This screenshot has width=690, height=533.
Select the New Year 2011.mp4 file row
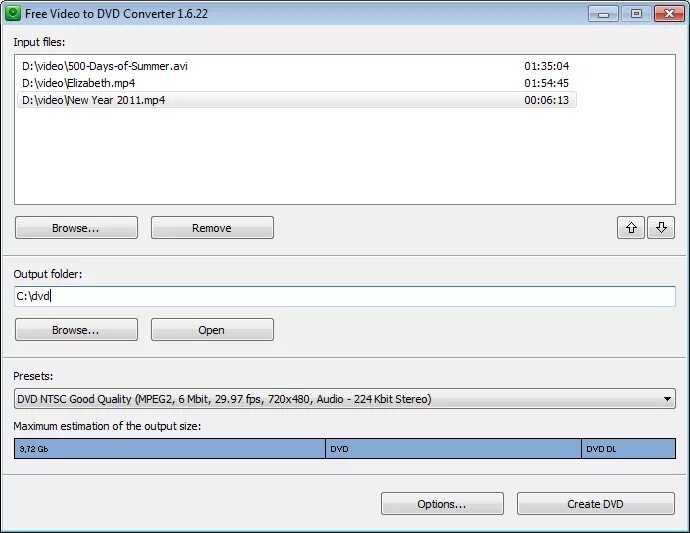[297, 100]
